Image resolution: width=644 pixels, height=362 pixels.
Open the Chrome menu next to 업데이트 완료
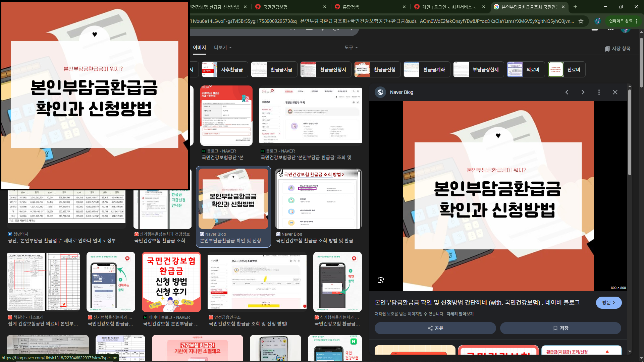tap(637, 21)
